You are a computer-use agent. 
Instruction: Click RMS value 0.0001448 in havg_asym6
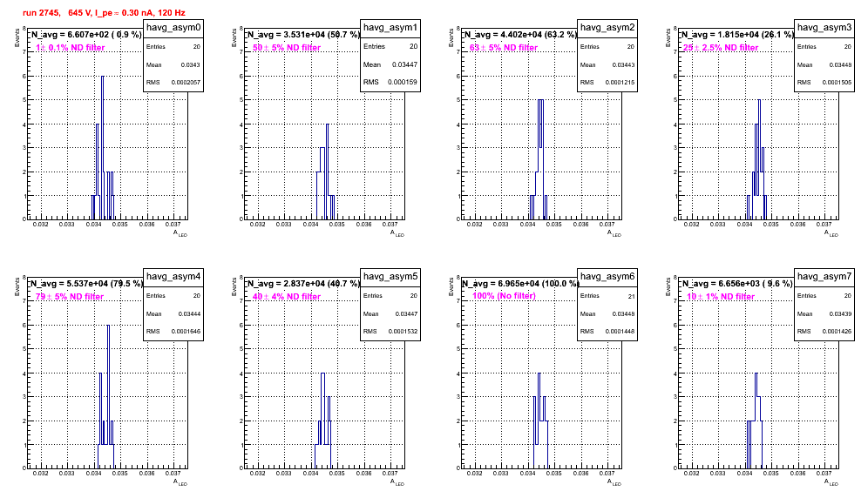[620, 332]
